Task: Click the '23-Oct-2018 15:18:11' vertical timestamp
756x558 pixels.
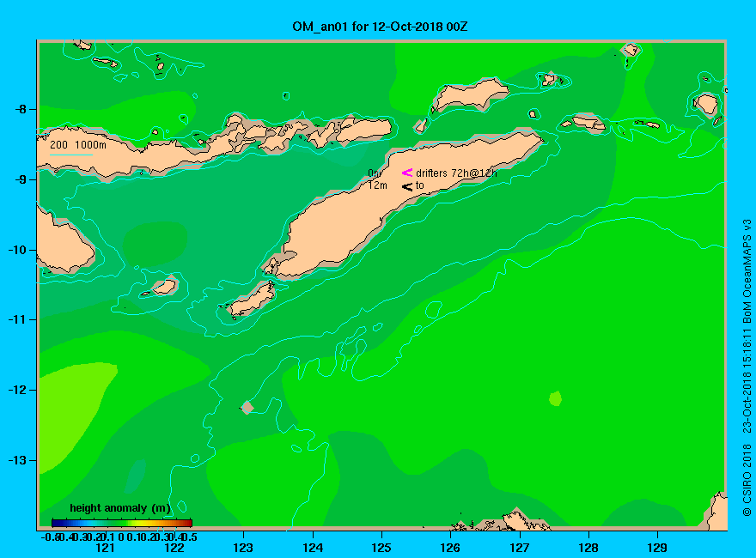Action: tap(747, 380)
